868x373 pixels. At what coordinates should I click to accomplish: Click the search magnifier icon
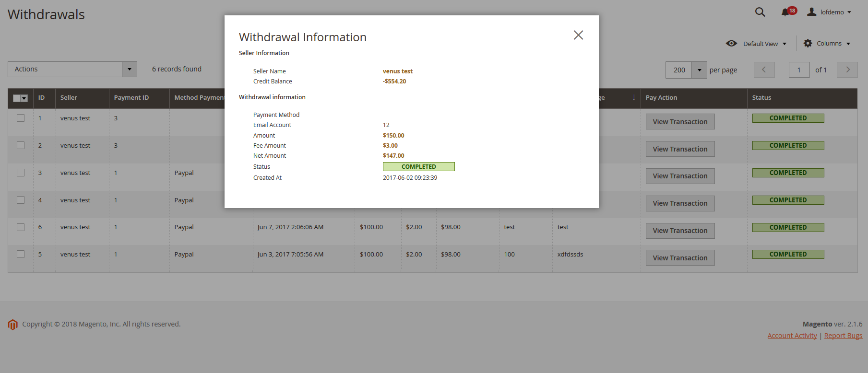tap(760, 12)
